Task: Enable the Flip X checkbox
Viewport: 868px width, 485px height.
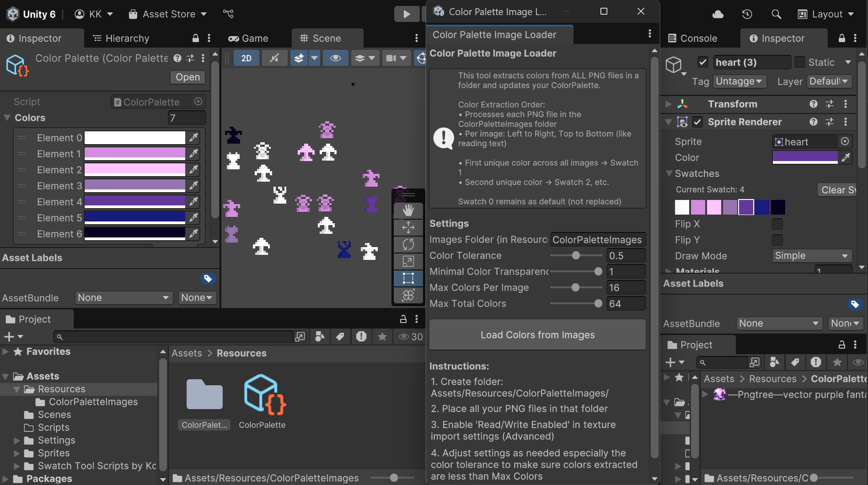Action: (777, 224)
